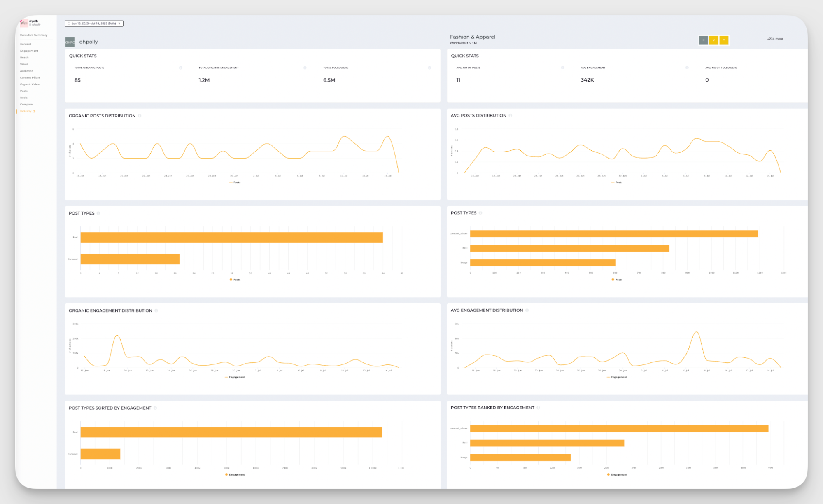823x504 pixels.
Task: Toggle Engagement legend in Organic Engagement Distribution
Action: (x=235, y=377)
